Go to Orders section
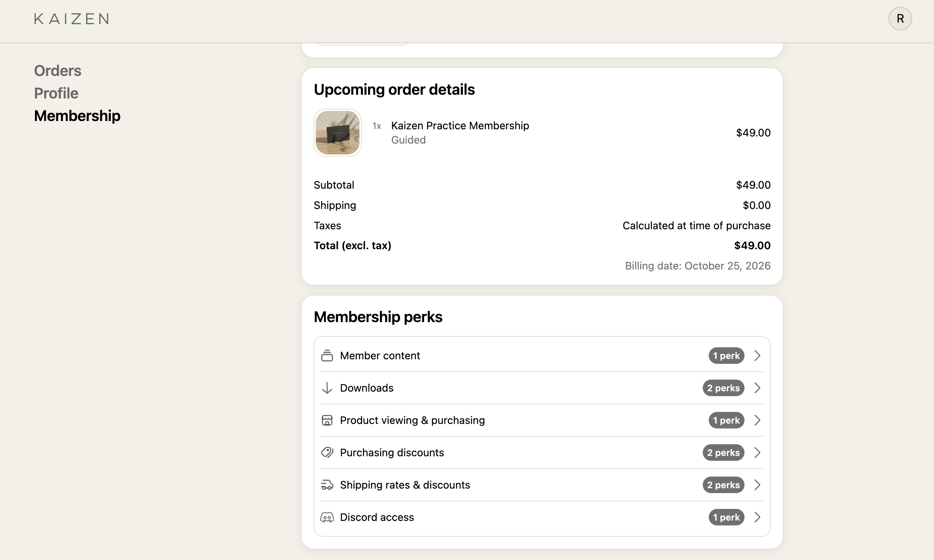The image size is (934, 560). [58, 71]
